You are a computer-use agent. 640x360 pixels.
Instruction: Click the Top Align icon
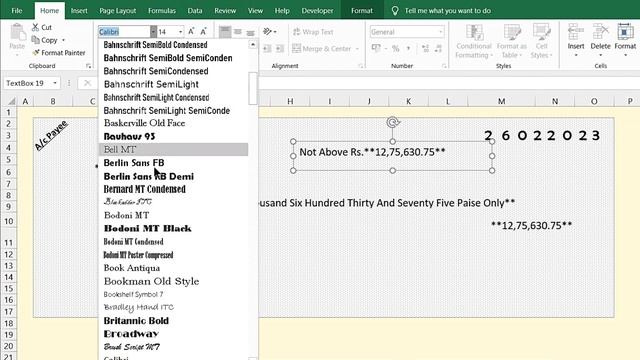[x=225, y=31]
